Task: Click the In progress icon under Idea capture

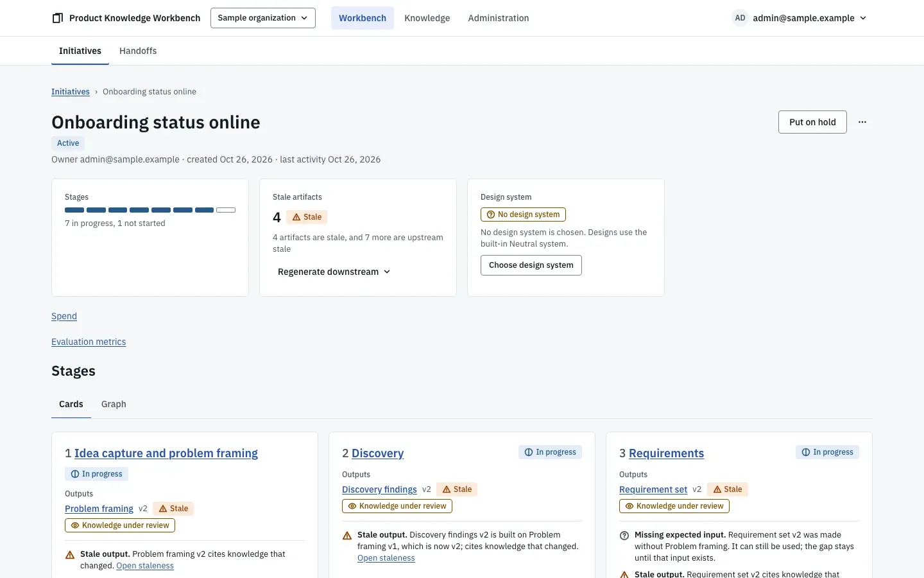Action: pyautogui.click(x=75, y=474)
